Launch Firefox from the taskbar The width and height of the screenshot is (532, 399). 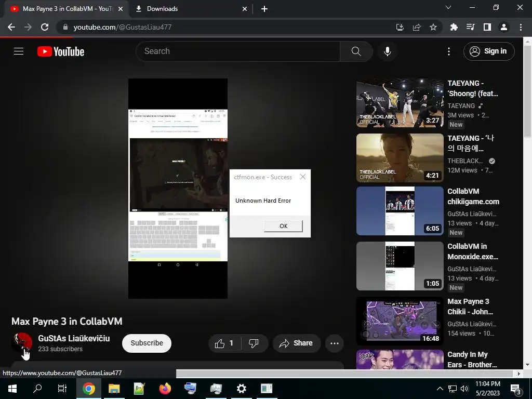[x=165, y=389]
